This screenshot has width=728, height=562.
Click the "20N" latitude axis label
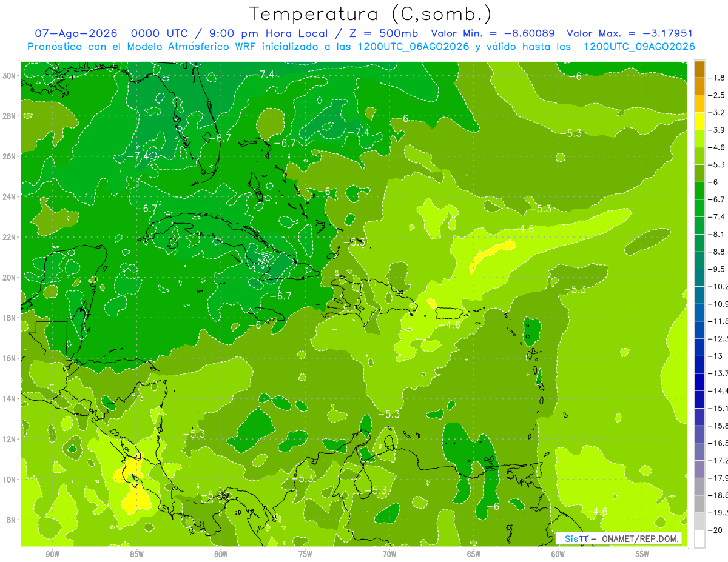click(9, 277)
